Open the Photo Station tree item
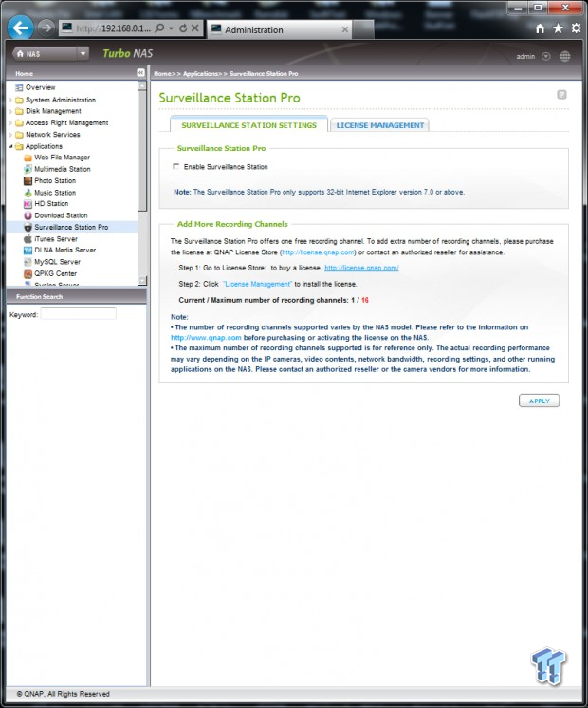 click(x=55, y=180)
